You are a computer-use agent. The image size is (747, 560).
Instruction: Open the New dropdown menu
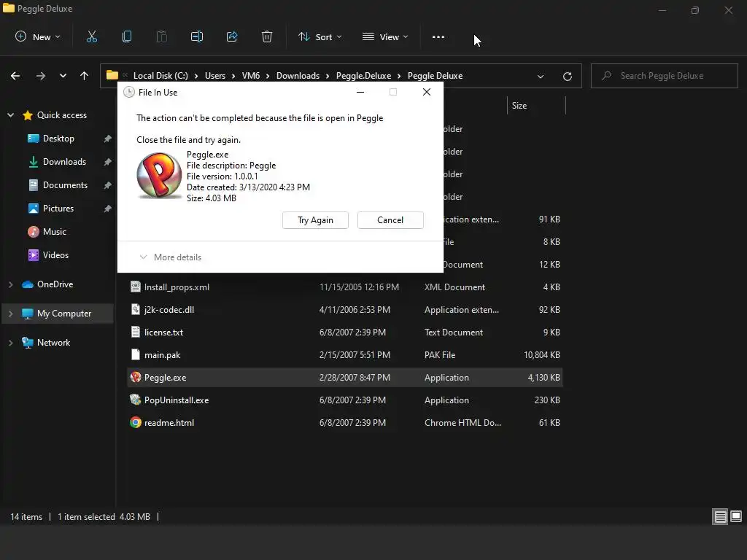pos(38,36)
